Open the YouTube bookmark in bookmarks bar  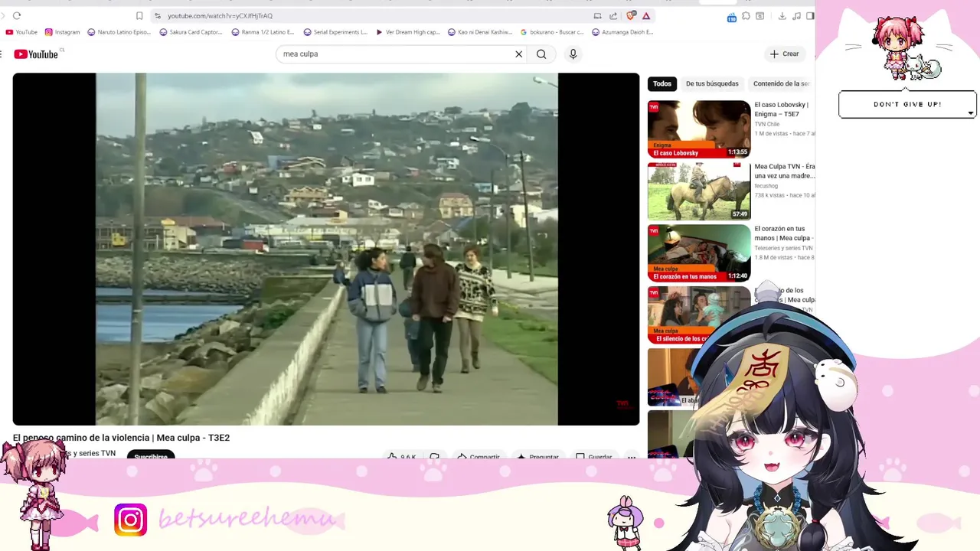tap(21, 32)
